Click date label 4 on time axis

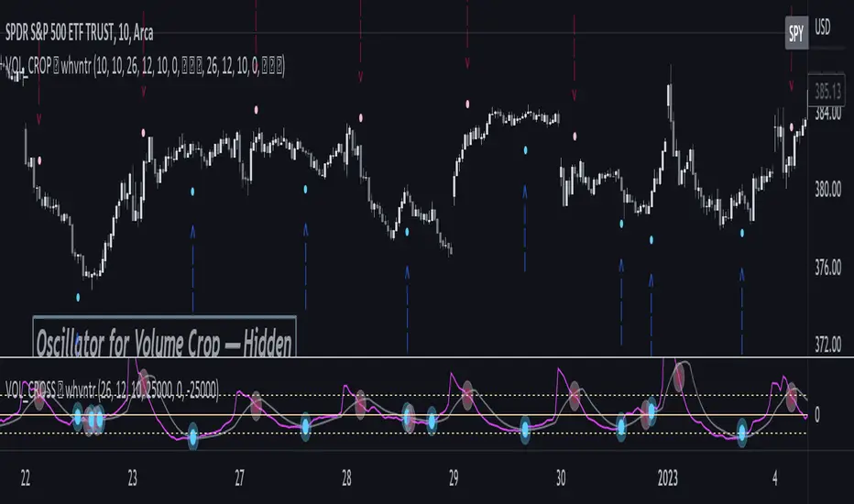coord(775,478)
